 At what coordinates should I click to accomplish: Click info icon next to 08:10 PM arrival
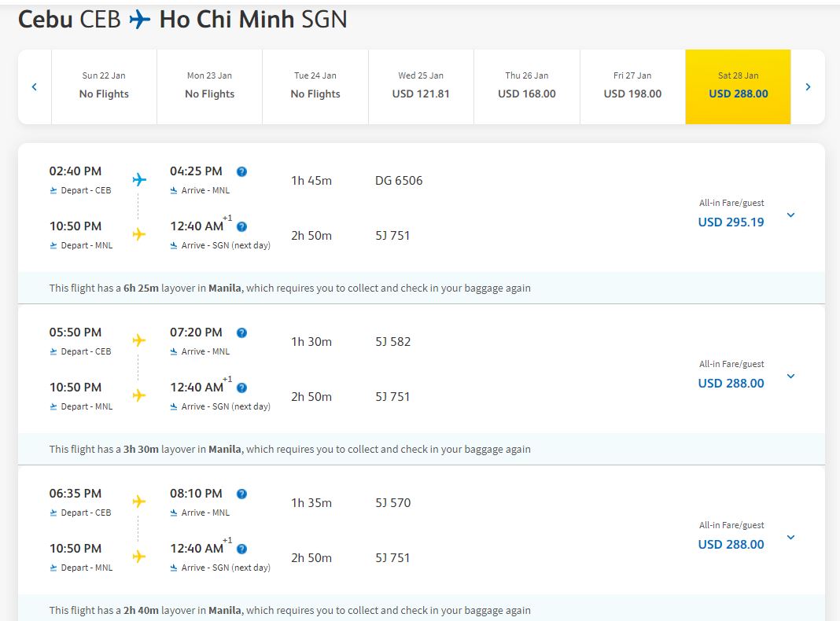pos(241,494)
